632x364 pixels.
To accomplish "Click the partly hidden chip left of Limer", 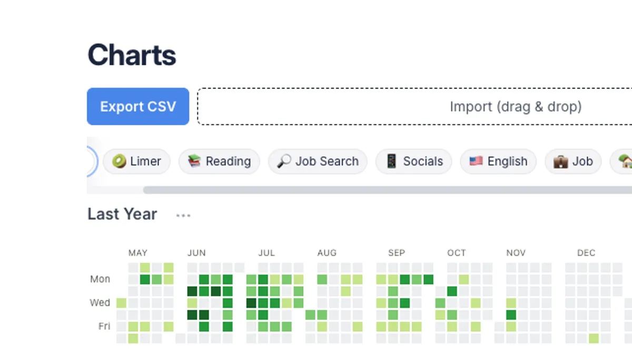I will click(92, 161).
